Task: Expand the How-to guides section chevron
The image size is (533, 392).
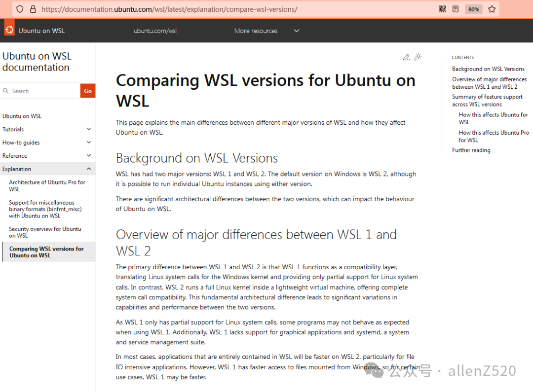Action: pos(89,143)
